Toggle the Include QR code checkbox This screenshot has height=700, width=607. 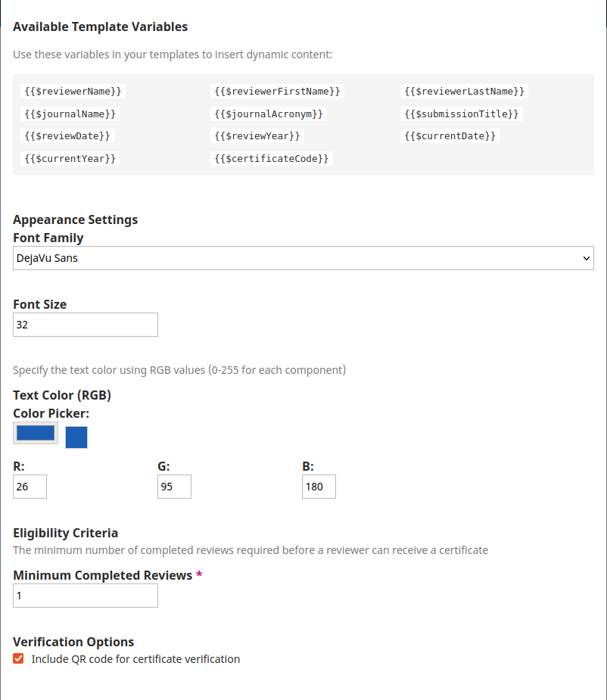point(19,659)
